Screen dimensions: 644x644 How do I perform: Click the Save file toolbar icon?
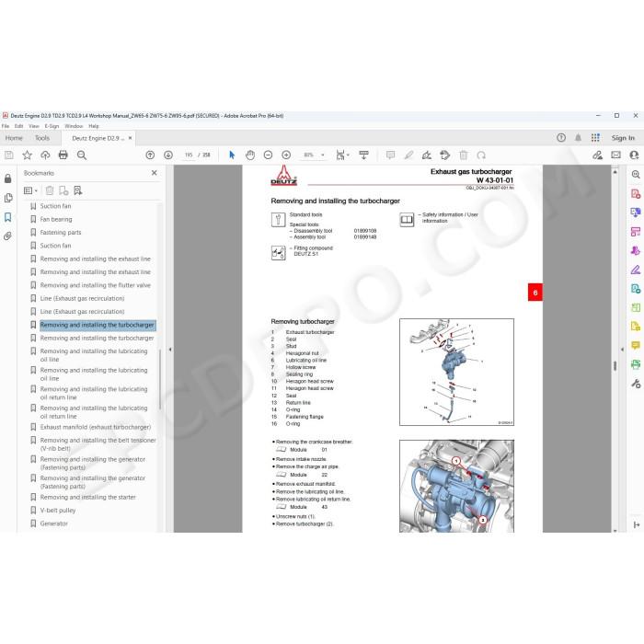[x=8, y=155]
